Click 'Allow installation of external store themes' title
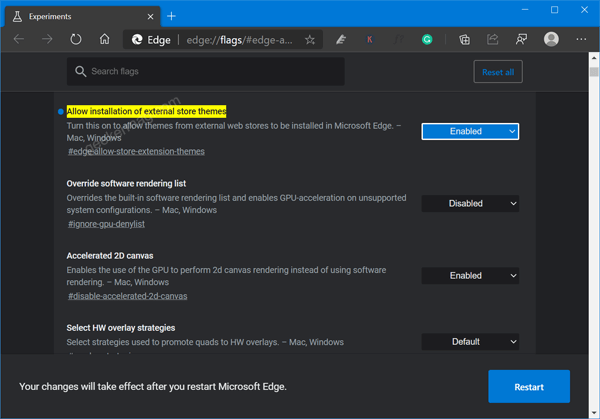Screen dimensions: 600x419 146,111
